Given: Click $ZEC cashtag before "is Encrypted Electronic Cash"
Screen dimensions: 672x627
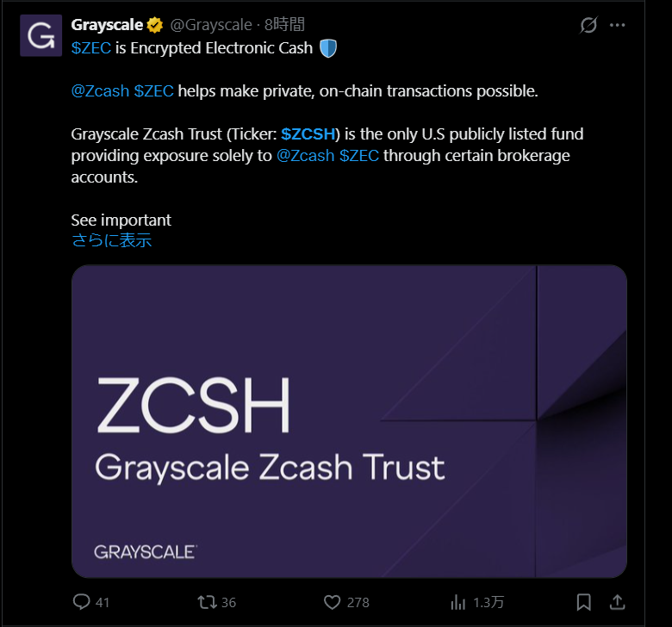Looking at the screenshot, I should (90, 48).
